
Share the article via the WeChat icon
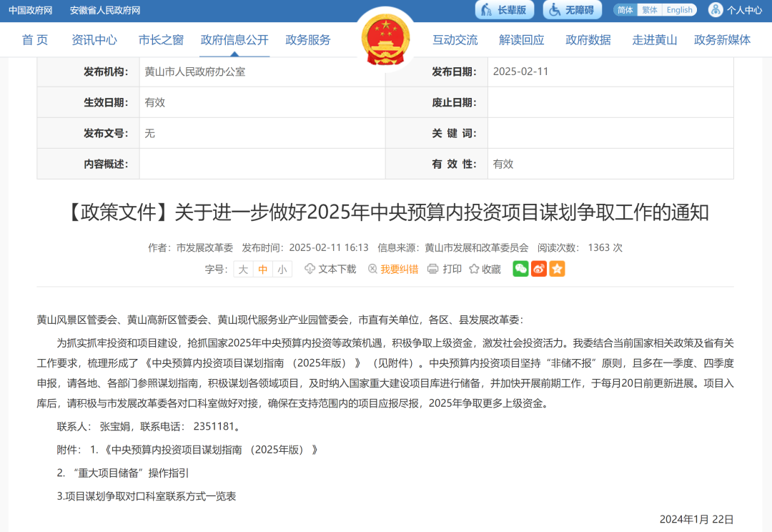[x=520, y=269]
